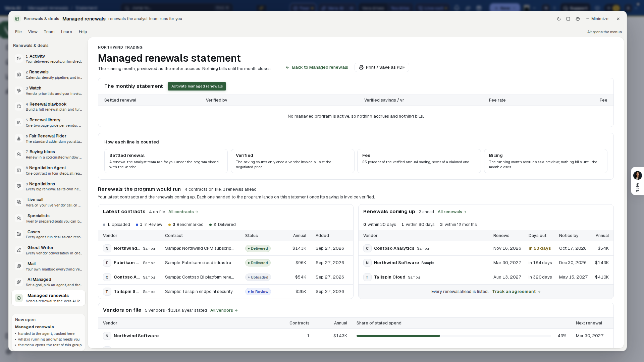
Task: Click the hand icon in title bar
Action: click(578, 19)
